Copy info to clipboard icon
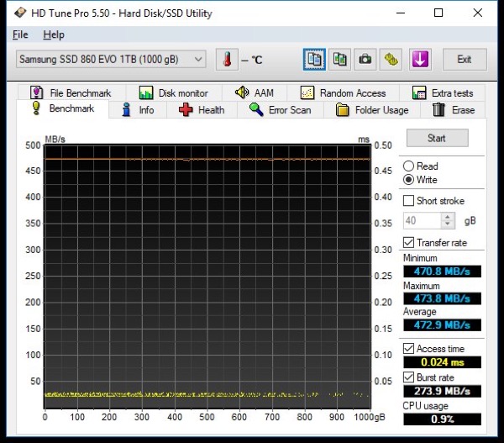This screenshot has width=504, height=443. 314,60
